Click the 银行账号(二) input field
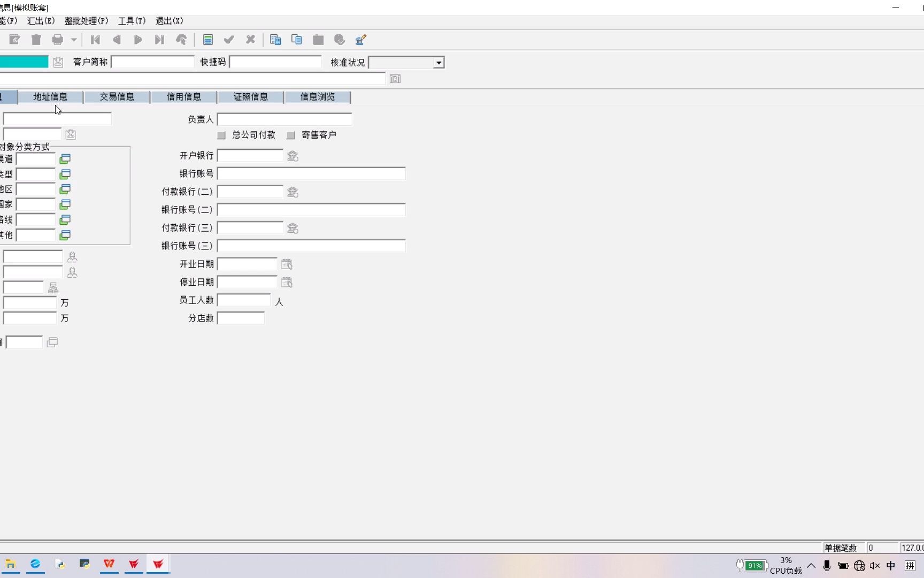This screenshot has width=924, height=578. 311,210
